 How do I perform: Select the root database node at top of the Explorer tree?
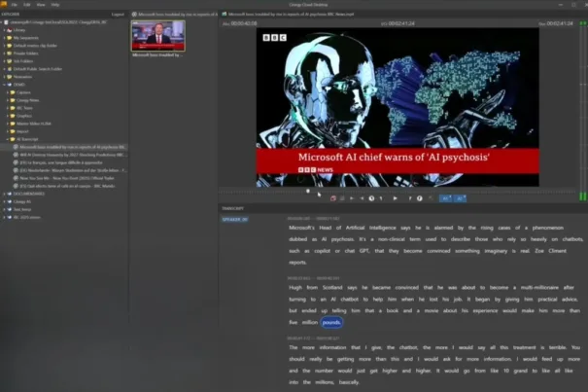point(55,22)
